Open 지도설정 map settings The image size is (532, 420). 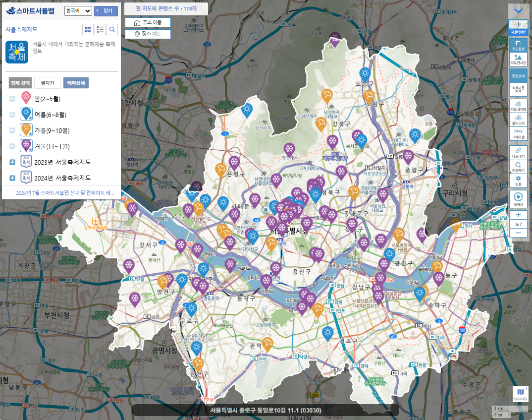point(518,45)
